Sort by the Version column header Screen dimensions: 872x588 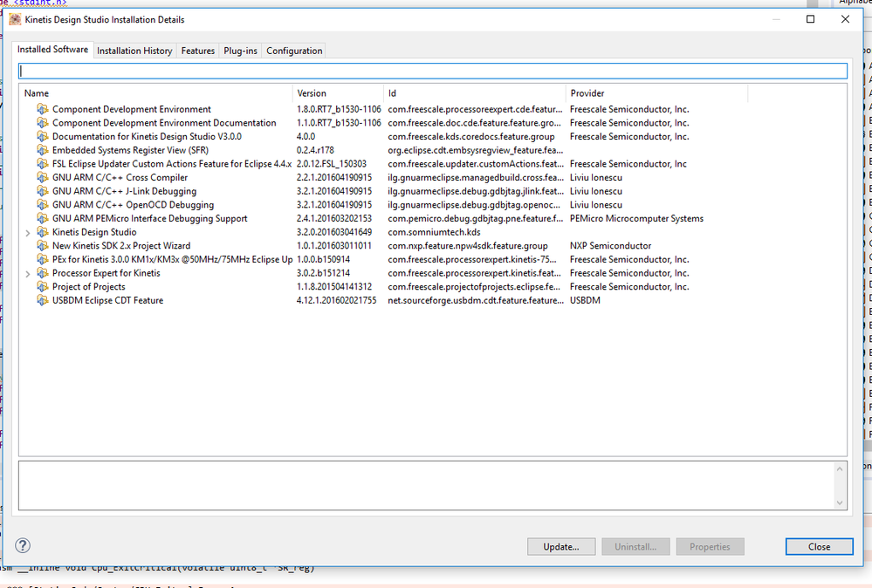(x=338, y=93)
